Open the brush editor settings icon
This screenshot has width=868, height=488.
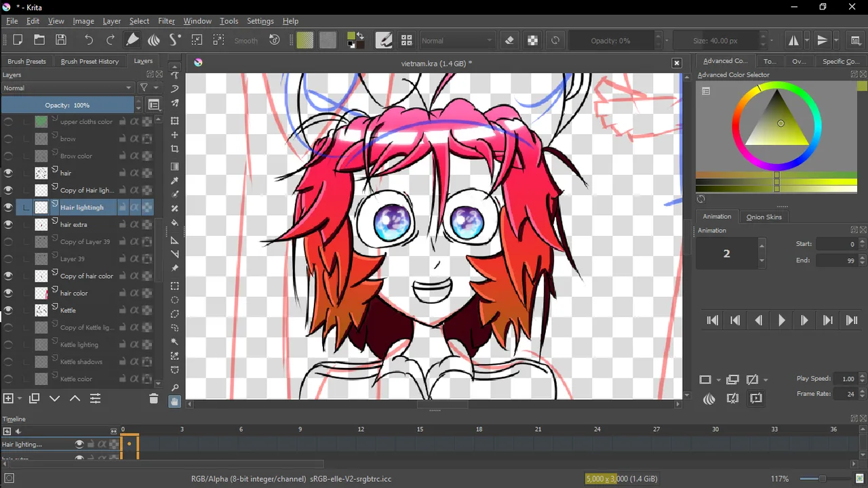(384, 40)
